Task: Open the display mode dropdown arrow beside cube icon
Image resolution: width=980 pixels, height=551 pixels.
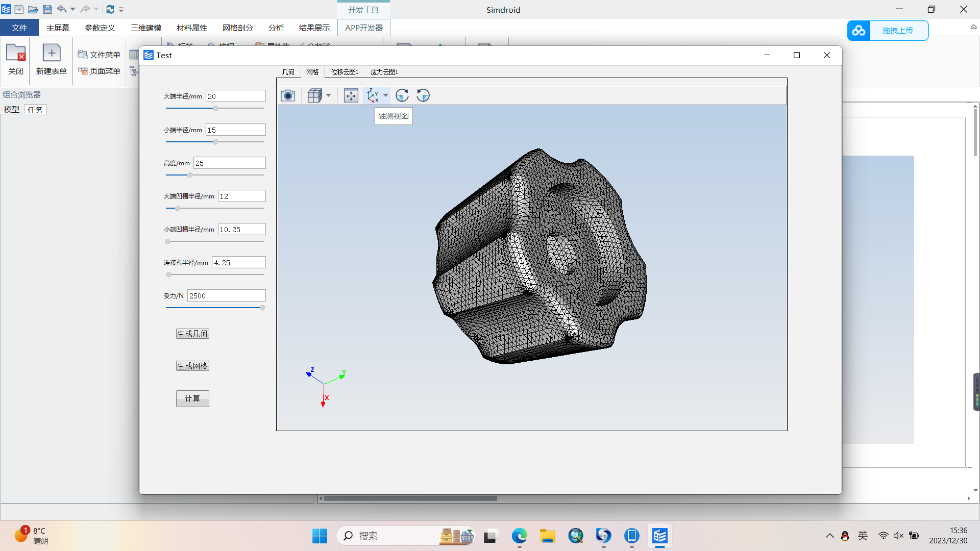Action: tap(328, 95)
